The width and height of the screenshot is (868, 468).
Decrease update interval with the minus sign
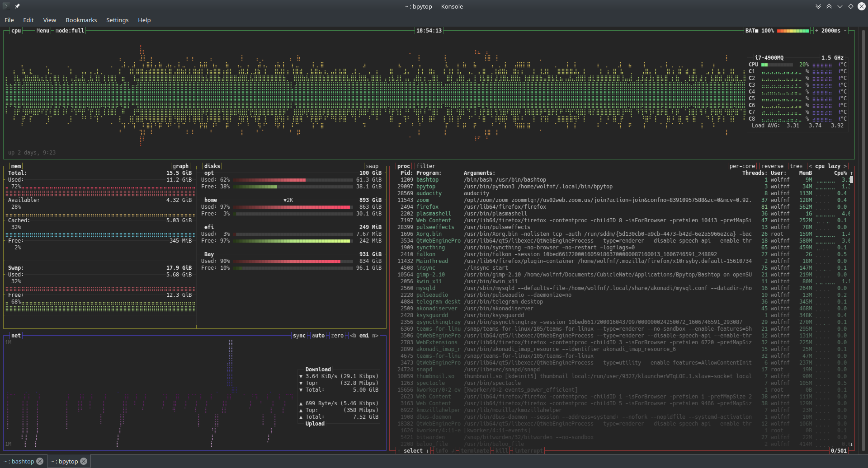point(845,31)
